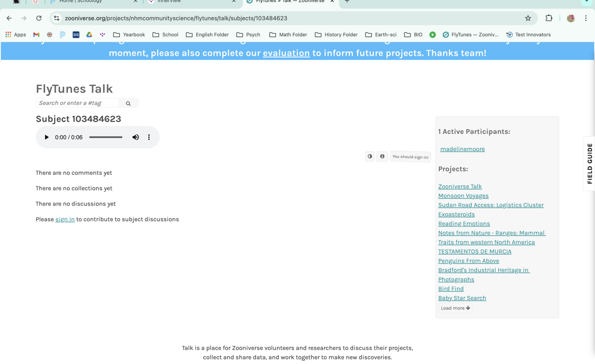Open the Monsoon Voyages project link

coord(463,196)
